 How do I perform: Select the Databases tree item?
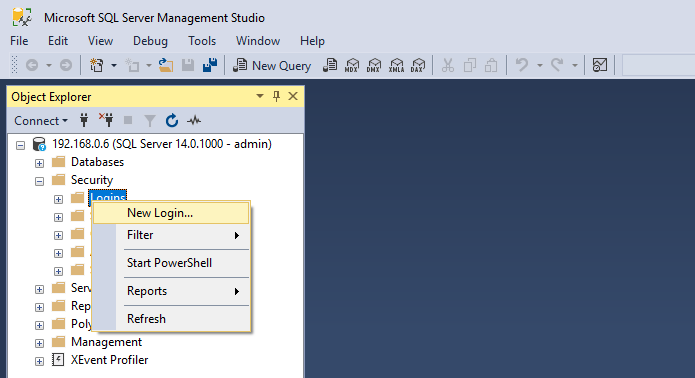(x=97, y=162)
